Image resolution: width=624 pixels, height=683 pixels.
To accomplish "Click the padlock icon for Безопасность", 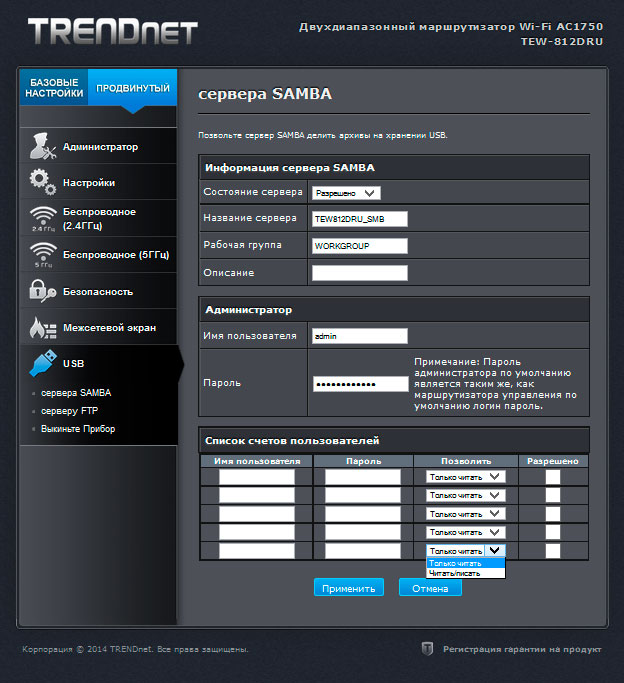I will 42,291.
